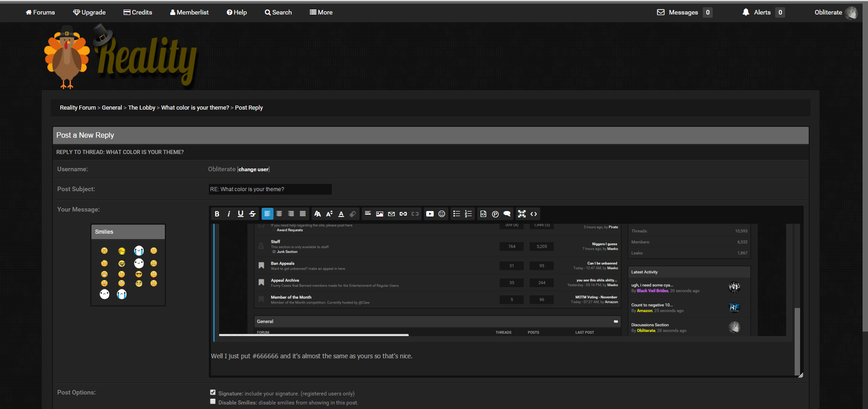Open the font name picker

coord(317,214)
